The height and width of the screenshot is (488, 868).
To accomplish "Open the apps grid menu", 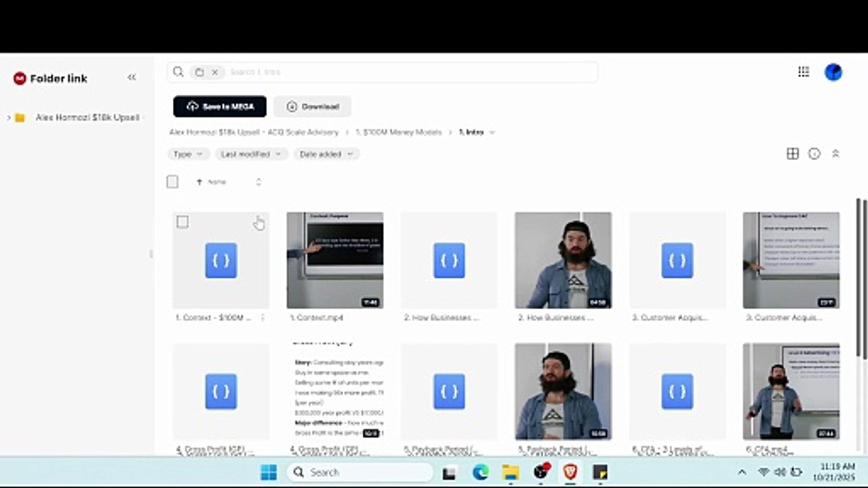I will 804,72.
